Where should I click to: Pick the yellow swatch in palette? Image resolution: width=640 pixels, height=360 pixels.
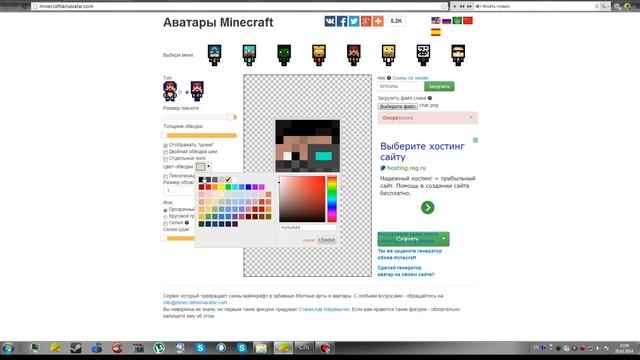221,187
